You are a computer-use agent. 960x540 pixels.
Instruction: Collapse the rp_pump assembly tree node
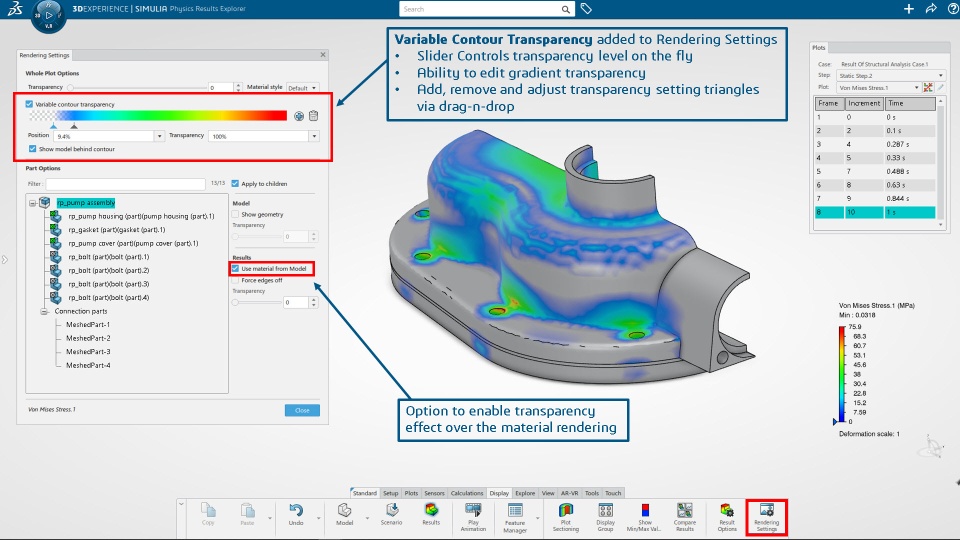[x=32, y=203]
